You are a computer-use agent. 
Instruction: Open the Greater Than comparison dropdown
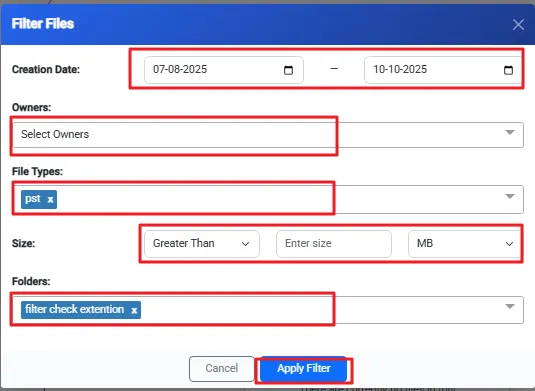click(x=202, y=244)
